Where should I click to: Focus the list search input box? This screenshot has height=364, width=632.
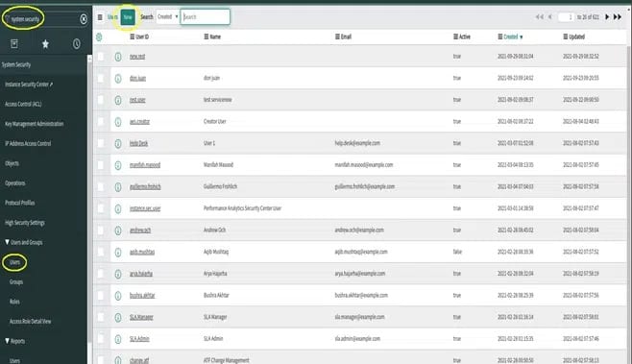206,16
